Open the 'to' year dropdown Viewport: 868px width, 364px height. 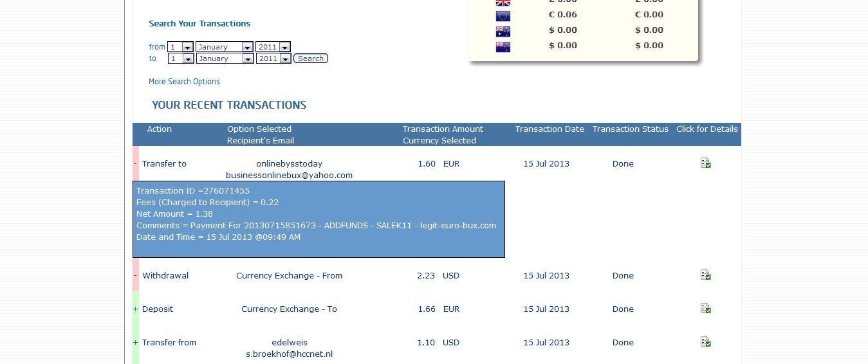[273, 59]
